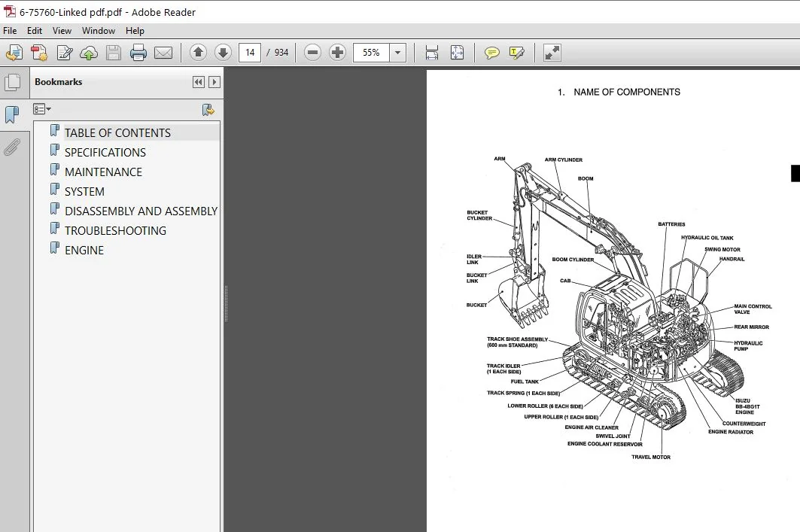This screenshot has width=800, height=532.
Task: Select ENGINE bookmark
Action: (84, 251)
